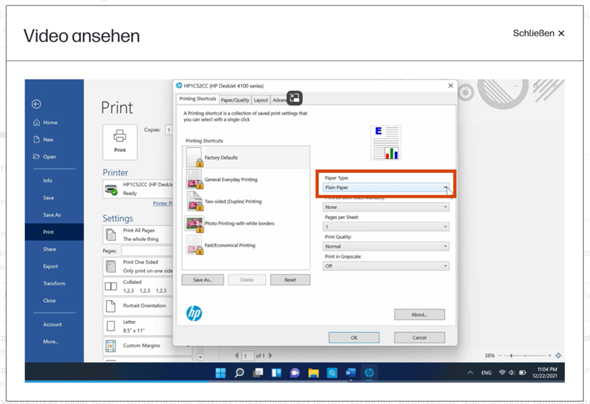Open Share in the Word sidebar
This screenshot has height=404, width=590.
tap(49, 249)
